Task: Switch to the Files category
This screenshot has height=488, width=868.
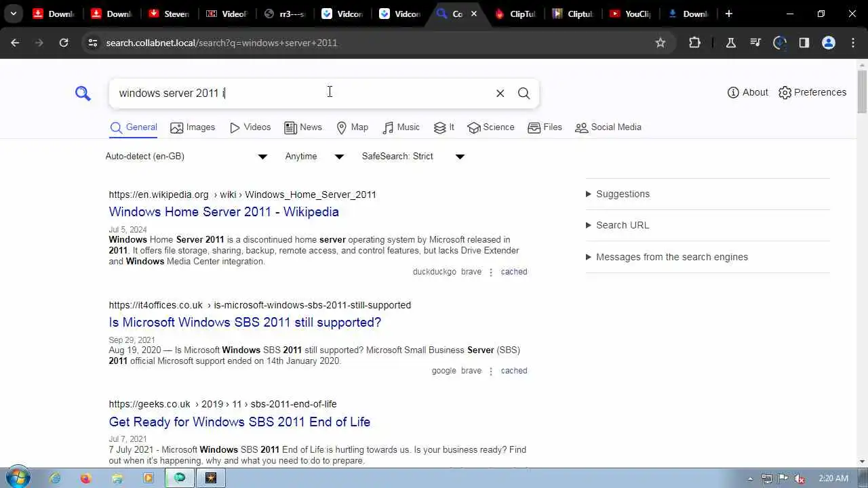Action: coord(545,127)
